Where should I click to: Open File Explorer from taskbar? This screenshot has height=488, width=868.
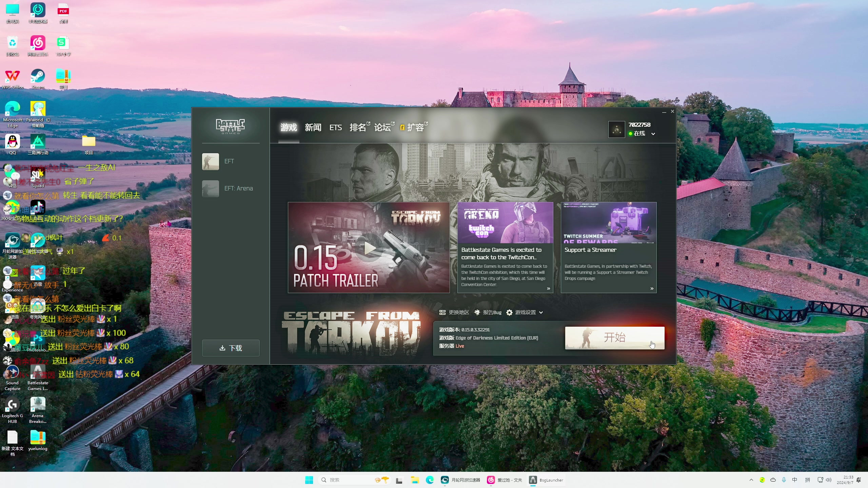tap(415, 480)
